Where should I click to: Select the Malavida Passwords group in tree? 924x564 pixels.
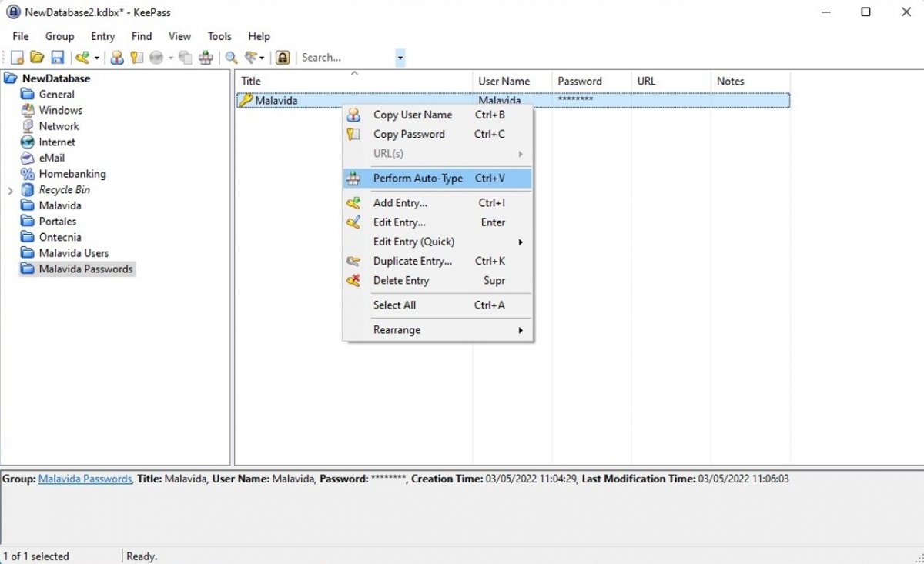click(x=85, y=269)
